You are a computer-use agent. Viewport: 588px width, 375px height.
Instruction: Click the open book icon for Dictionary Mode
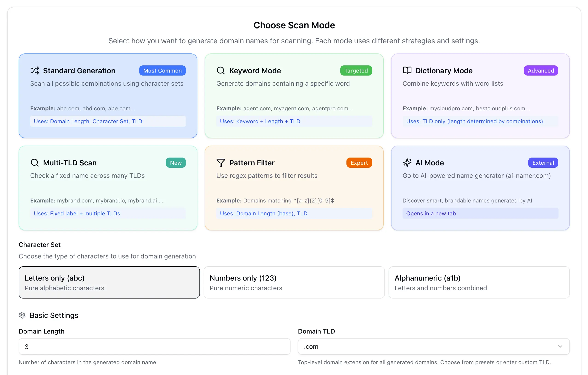point(407,70)
